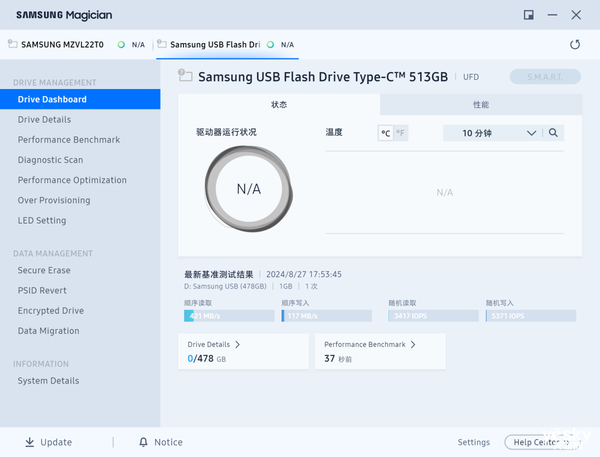Open Performance Benchmark card chevron
Screen dimensions: 600x457
coord(413,344)
